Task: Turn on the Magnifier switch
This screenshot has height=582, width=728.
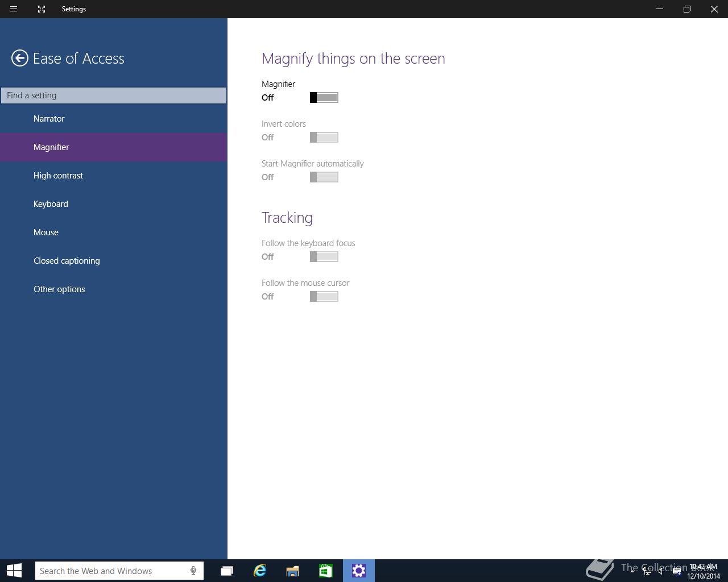Action: [x=324, y=98]
